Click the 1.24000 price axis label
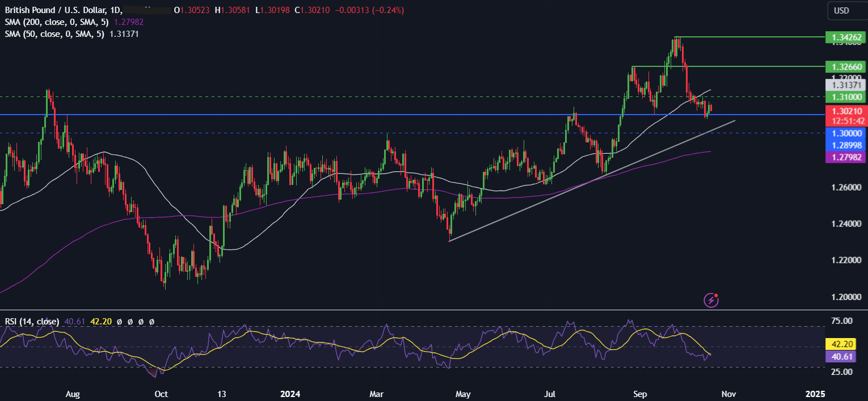 (x=847, y=223)
